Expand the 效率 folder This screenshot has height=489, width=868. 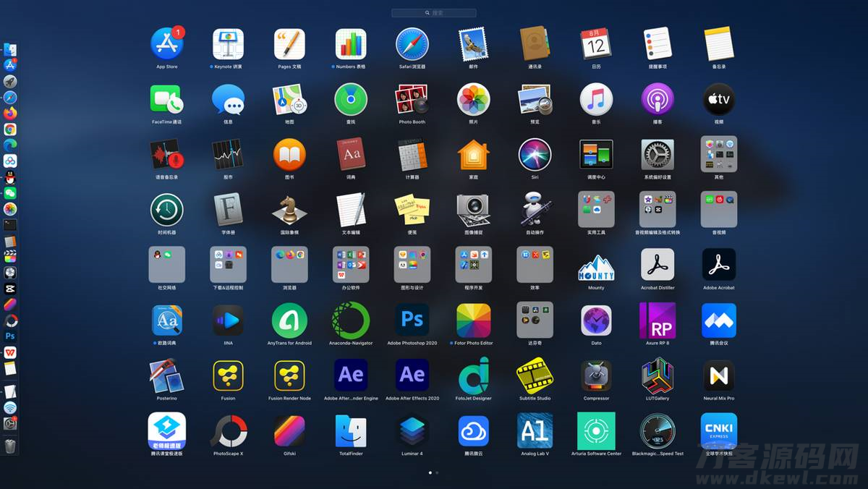click(535, 265)
